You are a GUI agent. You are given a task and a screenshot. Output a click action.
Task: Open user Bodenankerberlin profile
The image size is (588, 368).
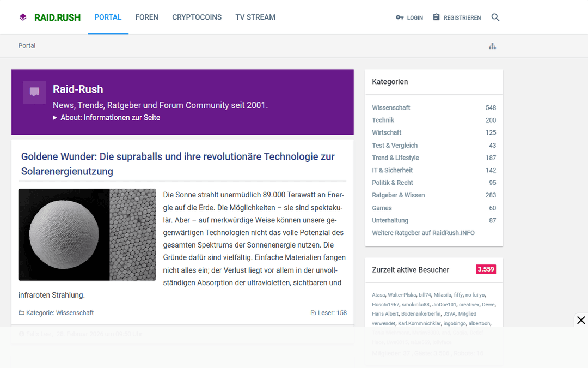421,314
